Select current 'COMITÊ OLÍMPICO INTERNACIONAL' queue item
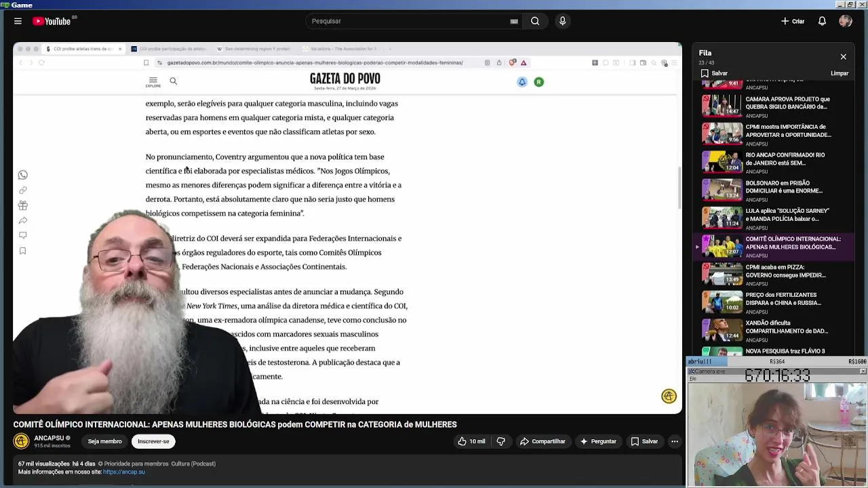Viewport: 868px width, 488px height. point(773,246)
